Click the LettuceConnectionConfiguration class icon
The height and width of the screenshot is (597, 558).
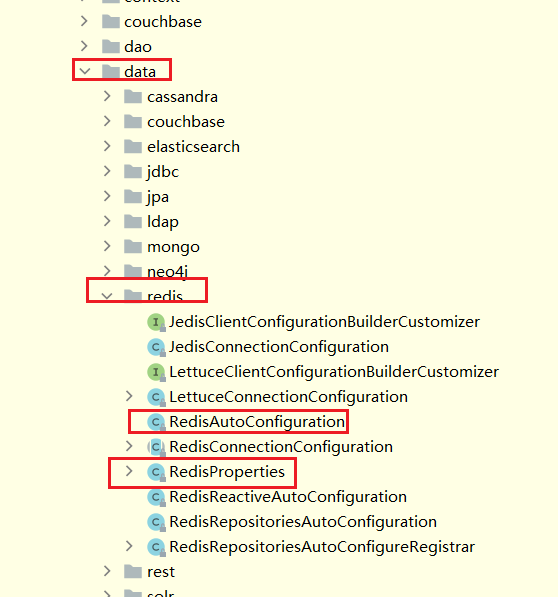[156, 397]
